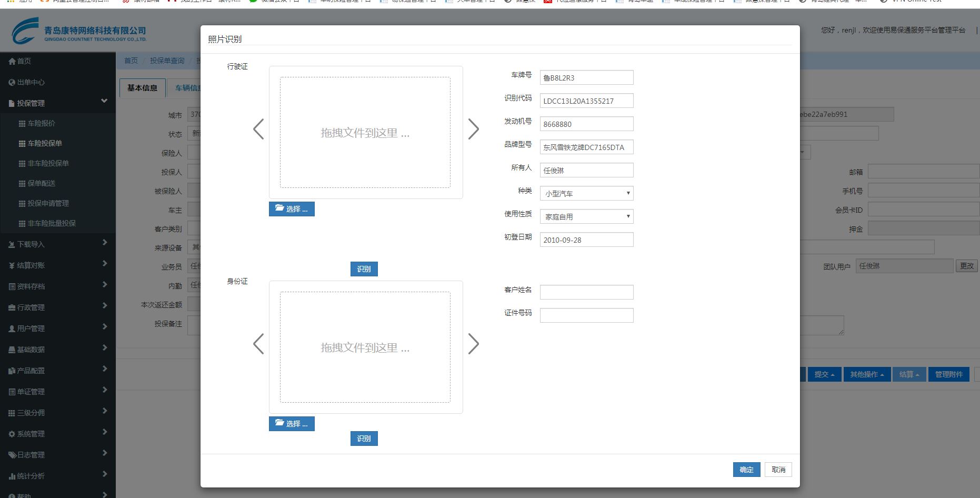Click the yen icon beside 结算对账
This screenshot has width=980, height=498.
pos(12,265)
